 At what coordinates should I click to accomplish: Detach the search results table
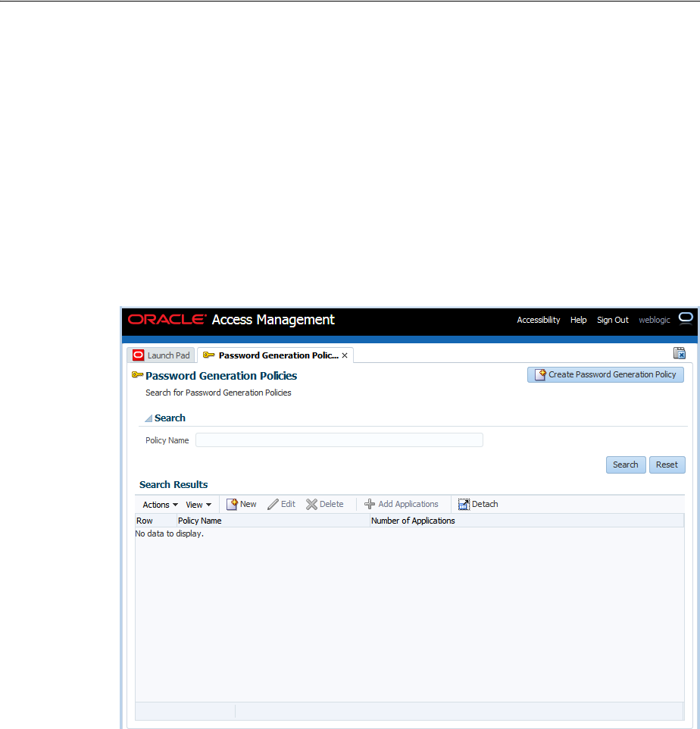[x=478, y=505]
